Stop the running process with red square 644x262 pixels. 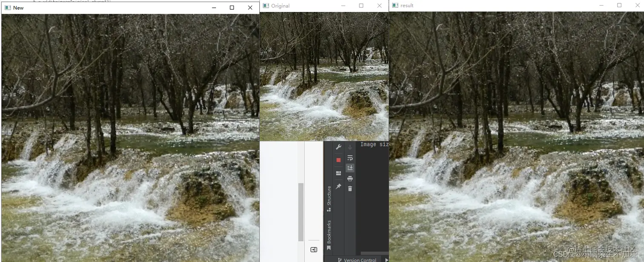pos(339,160)
